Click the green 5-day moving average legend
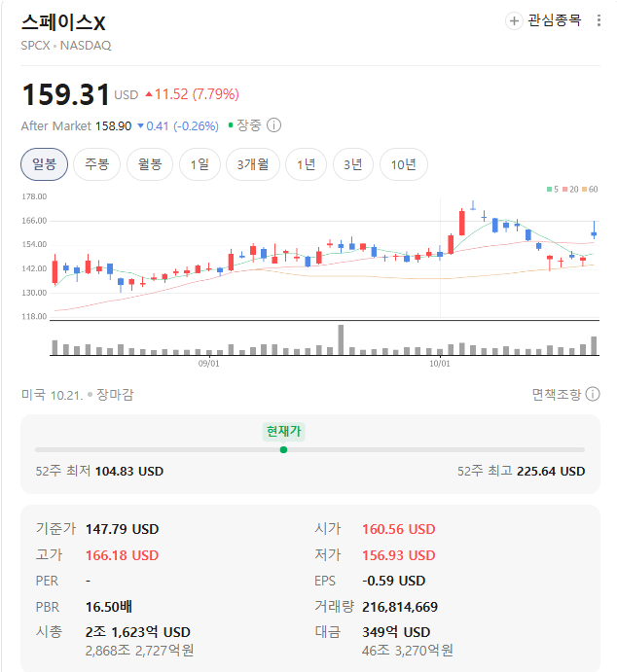 click(x=553, y=189)
